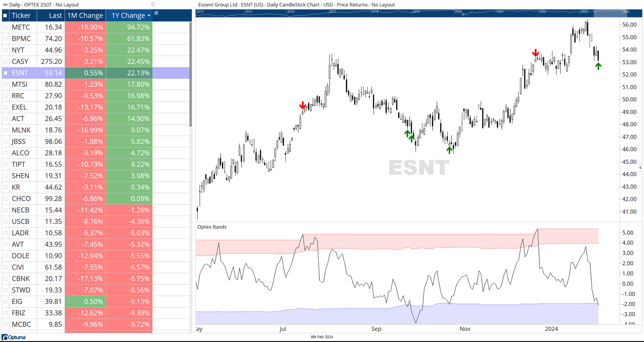This screenshot has height=342, width=644.
Task: Click the red sell arrow near July
Action: (x=303, y=105)
